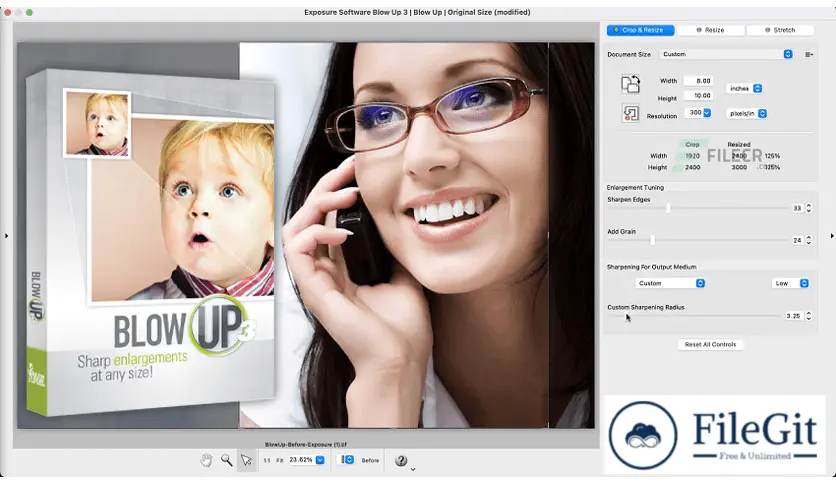
Task: Click the Width input field
Action: pyautogui.click(x=698, y=81)
